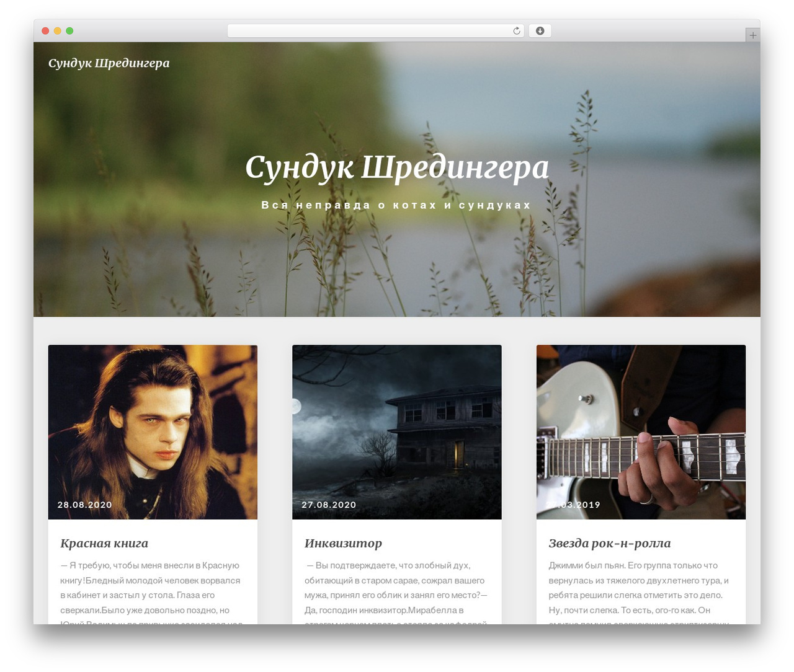Click the yellow minimize window button

point(58,31)
